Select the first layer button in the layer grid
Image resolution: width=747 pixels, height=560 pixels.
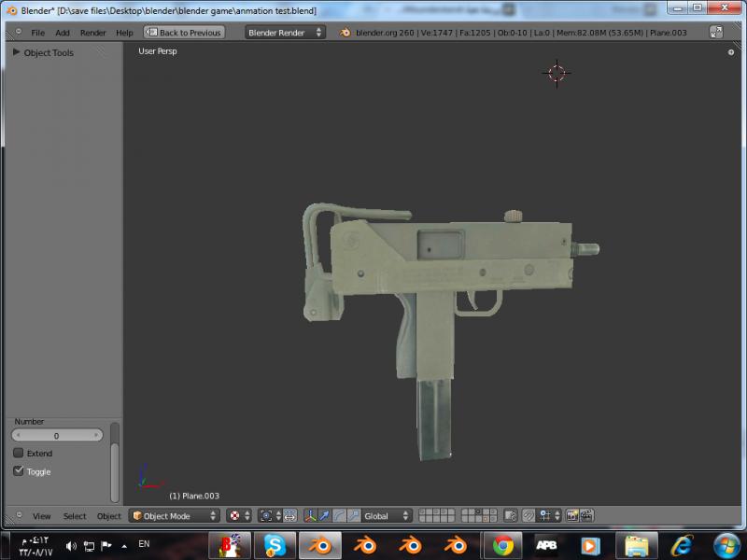coord(423,512)
